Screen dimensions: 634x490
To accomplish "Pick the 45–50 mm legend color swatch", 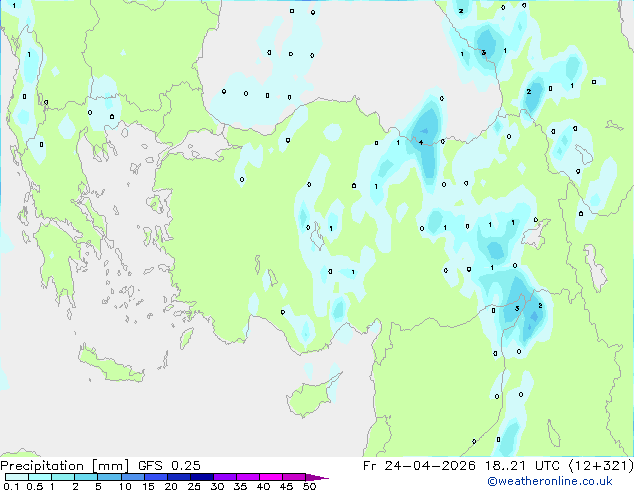I will pyautogui.click(x=294, y=477).
